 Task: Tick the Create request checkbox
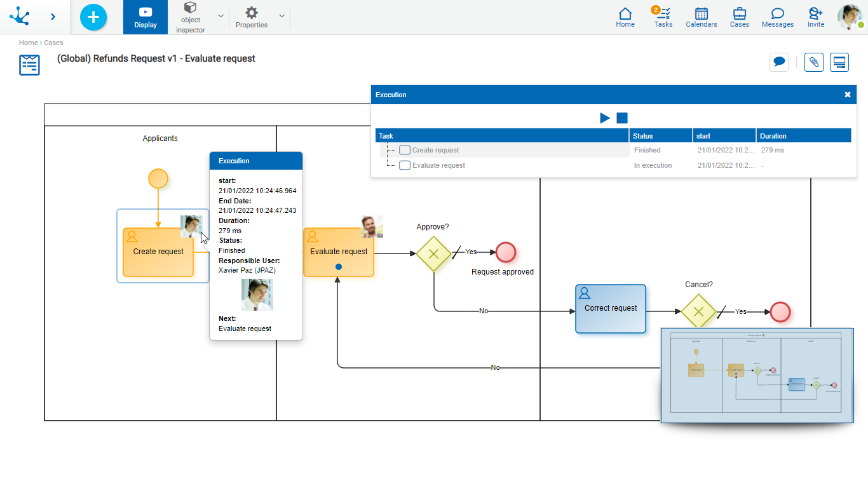click(405, 151)
